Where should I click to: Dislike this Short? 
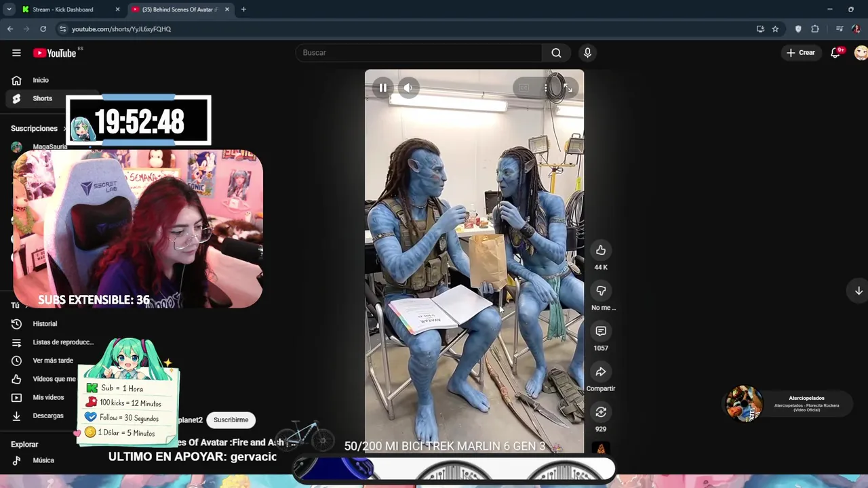click(x=601, y=291)
